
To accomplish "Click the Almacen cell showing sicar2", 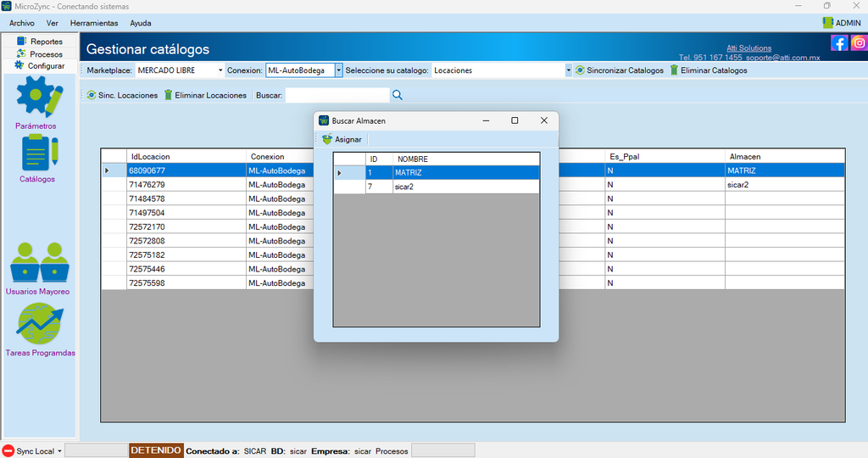I will [784, 184].
